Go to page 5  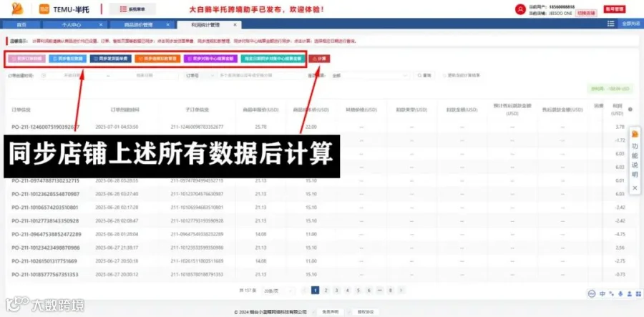pyautogui.click(x=358, y=291)
